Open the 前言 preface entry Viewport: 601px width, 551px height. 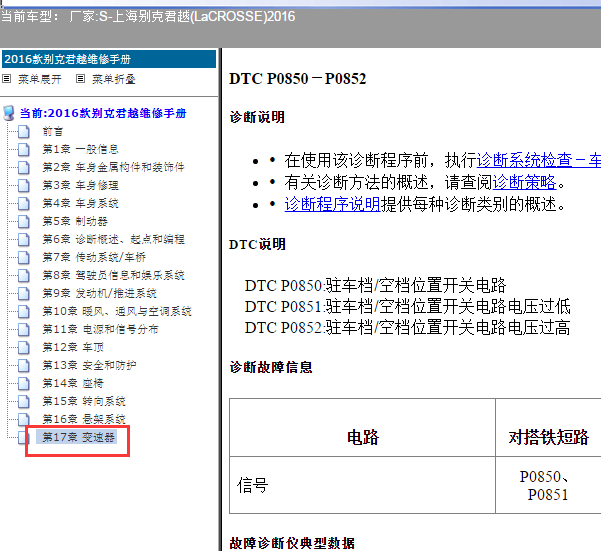coord(53,132)
